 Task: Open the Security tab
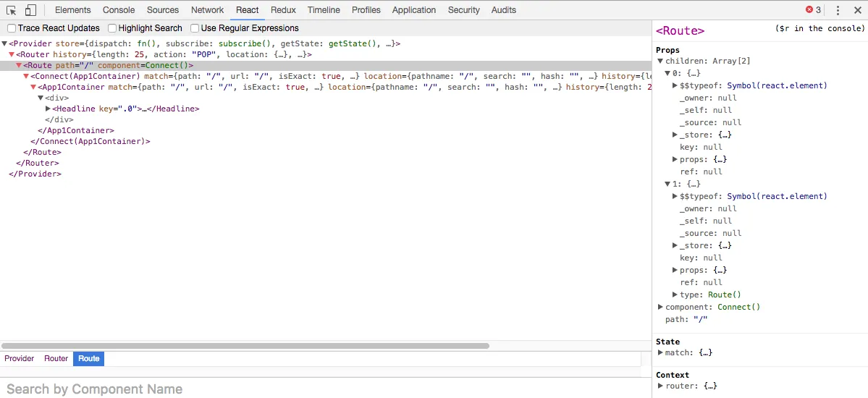click(x=464, y=10)
